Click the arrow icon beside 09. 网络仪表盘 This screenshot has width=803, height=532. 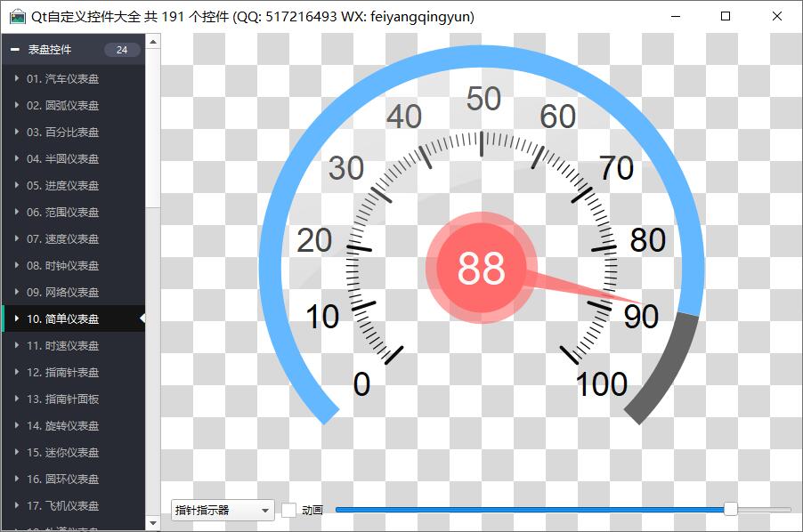pos(16,293)
